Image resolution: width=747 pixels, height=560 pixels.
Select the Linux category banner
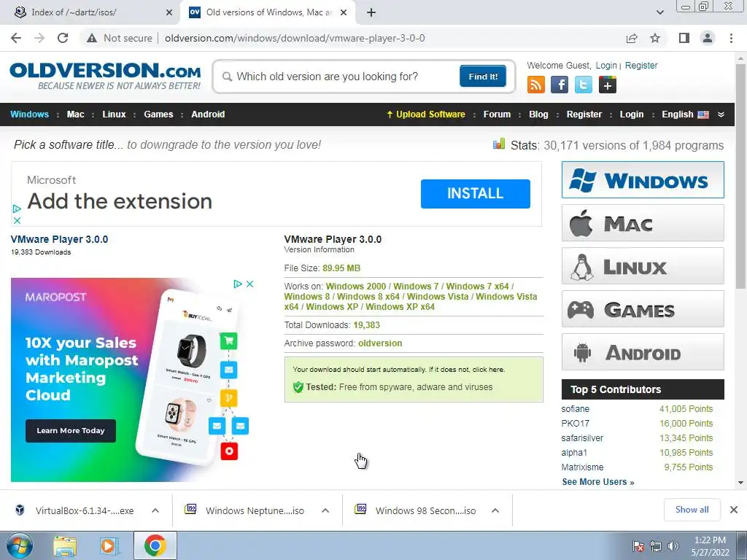point(643,265)
